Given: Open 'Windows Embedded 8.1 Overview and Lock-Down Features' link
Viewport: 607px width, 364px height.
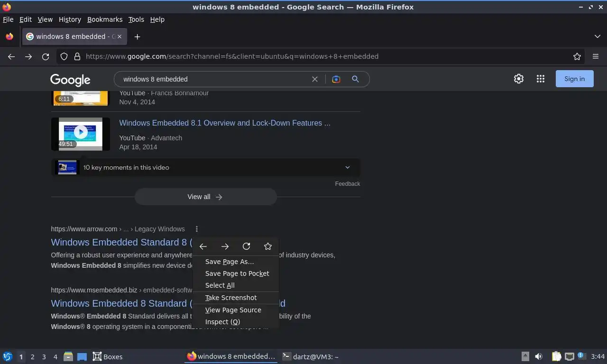Looking at the screenshot, I should 225,123.
